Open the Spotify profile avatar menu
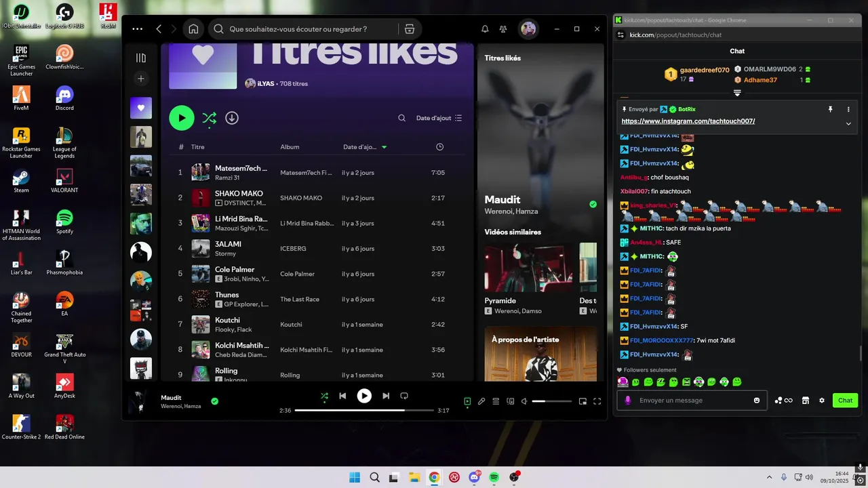 click(x=528, y=29)
